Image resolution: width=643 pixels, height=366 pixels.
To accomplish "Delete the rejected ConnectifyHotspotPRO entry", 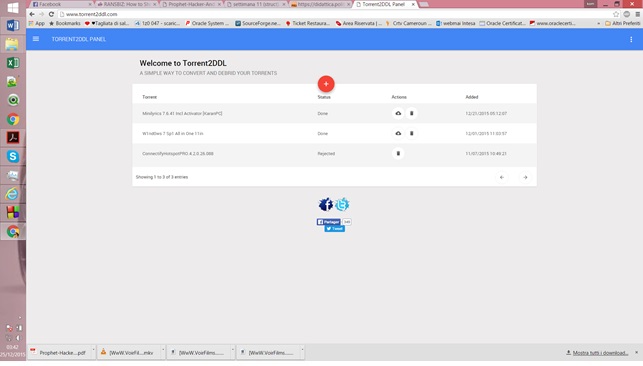I will pyautogui.click(x=398, y=153).
